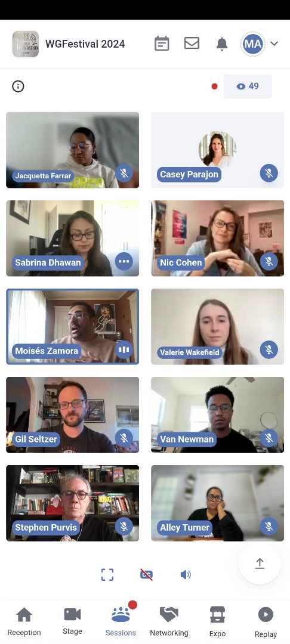Enter fullscreen video mode

pyautogui.click(x=107, y=575)
